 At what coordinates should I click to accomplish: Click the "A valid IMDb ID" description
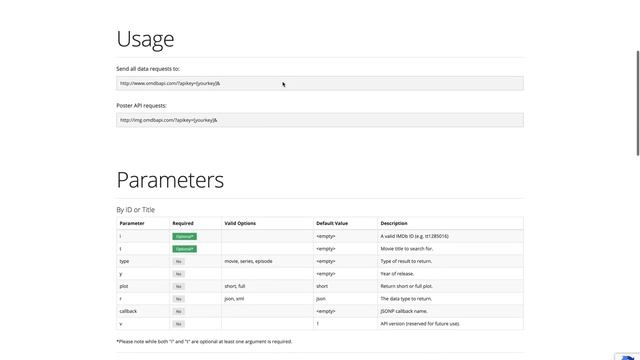pos(414,236)
